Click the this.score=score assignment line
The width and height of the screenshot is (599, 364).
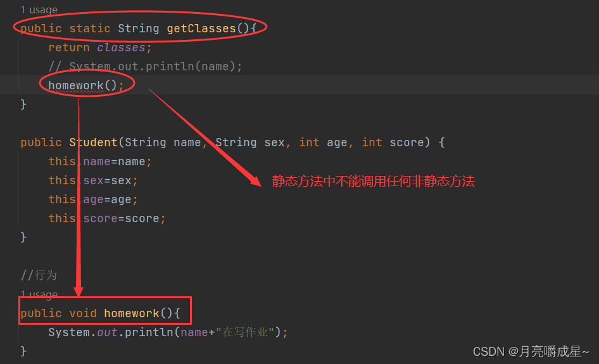pyautogui.click(x=107, y=218)
